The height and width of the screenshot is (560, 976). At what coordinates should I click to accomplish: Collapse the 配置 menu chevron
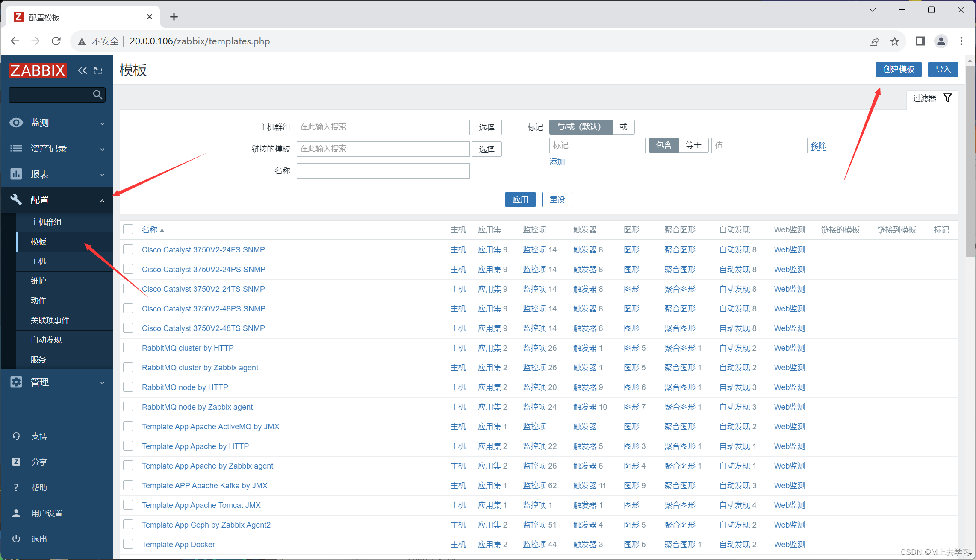click(x=102, y=200)
